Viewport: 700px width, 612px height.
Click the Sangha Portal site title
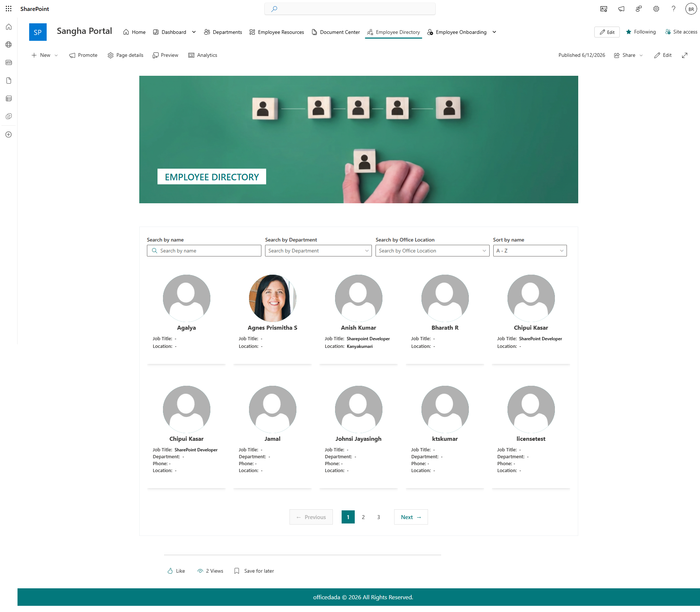pyautogui.click(x=84, y=31)
